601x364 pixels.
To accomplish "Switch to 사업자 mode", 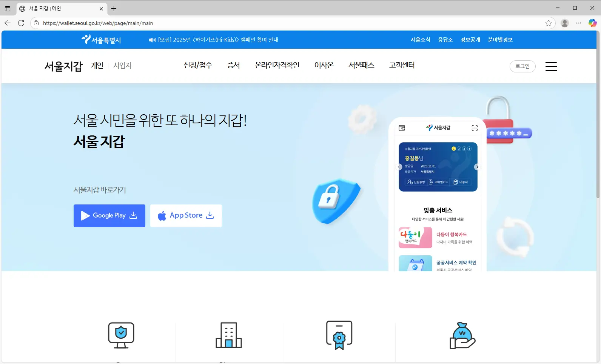I will [122, 66].
